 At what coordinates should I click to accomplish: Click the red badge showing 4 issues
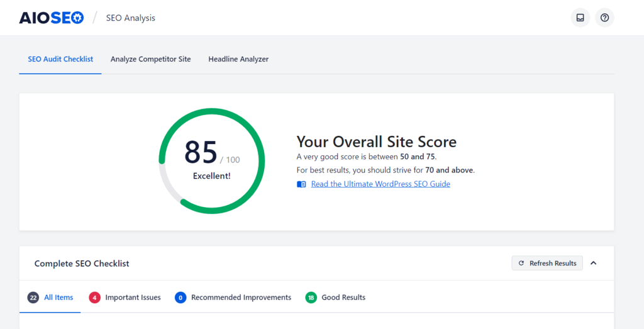[94, 298]
